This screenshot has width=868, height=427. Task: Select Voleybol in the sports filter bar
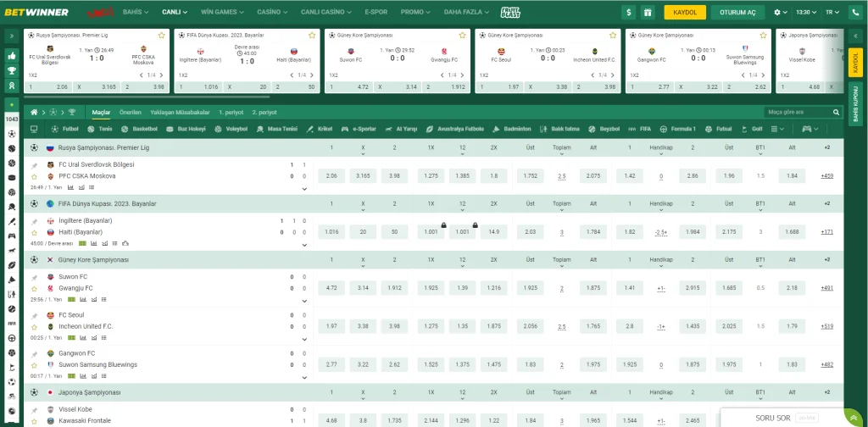[231, 129]
